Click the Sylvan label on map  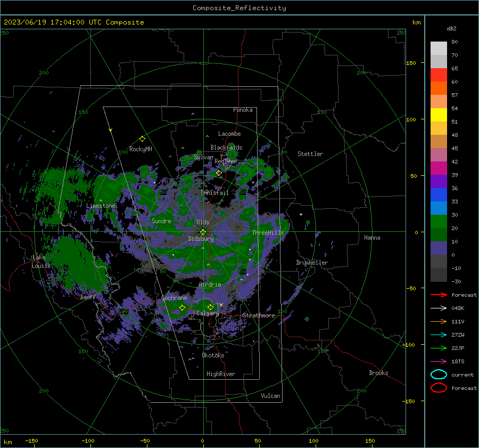203,157
